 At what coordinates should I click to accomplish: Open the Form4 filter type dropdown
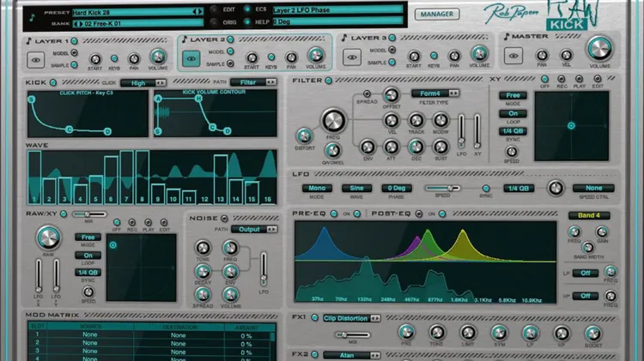pyautogui.click(x=435, y=93)
